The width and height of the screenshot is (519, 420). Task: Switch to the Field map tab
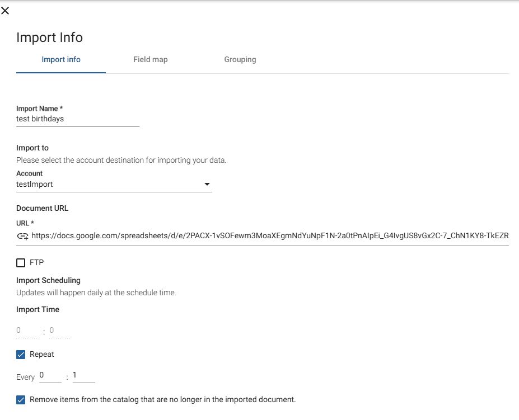150,59
